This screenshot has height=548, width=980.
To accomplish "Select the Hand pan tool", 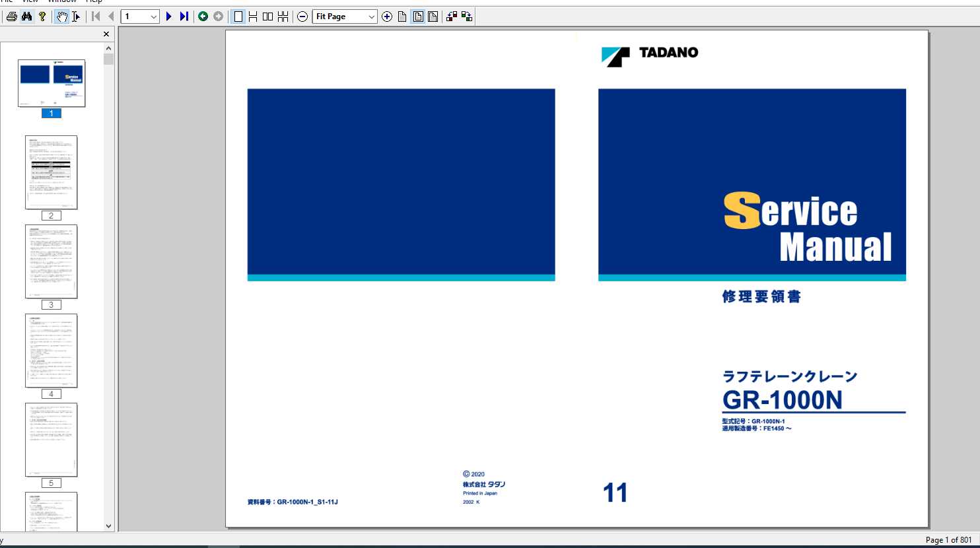I will tap(61, 17).
